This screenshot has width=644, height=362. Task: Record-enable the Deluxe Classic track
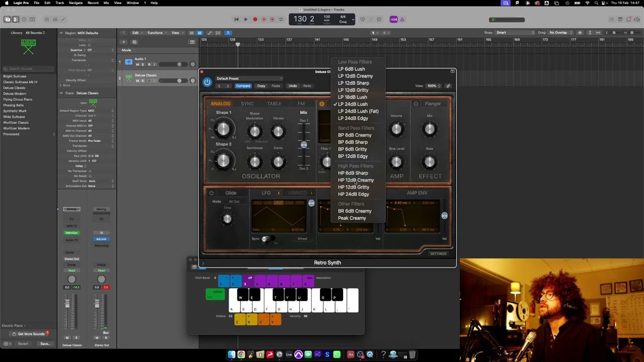pos(149,80)
